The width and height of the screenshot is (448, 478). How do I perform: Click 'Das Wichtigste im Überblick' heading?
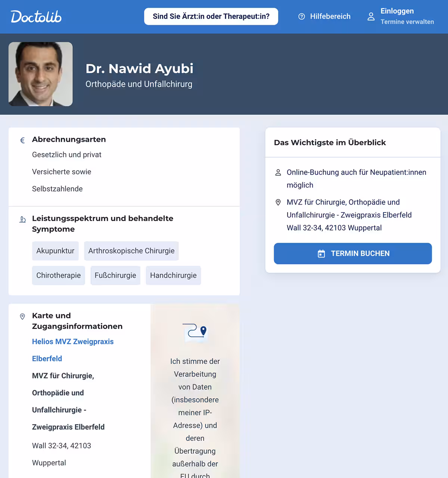330,143
